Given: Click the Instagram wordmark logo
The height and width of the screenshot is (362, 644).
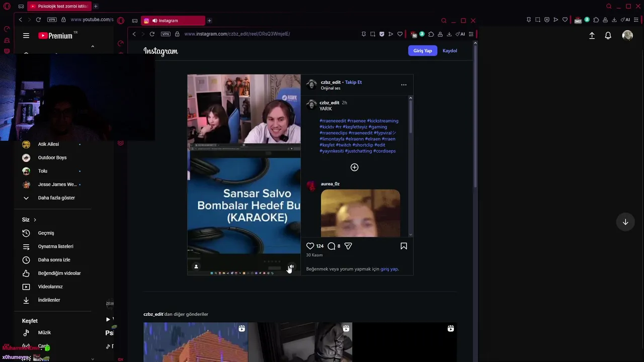Looking at the screenshot, I should [x=160, y=51].
